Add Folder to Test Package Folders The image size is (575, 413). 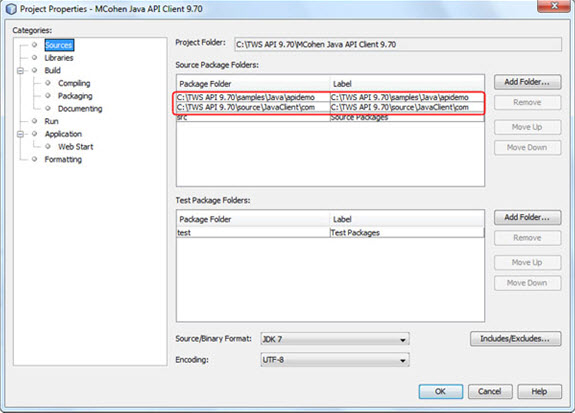[x=527, y=218]
